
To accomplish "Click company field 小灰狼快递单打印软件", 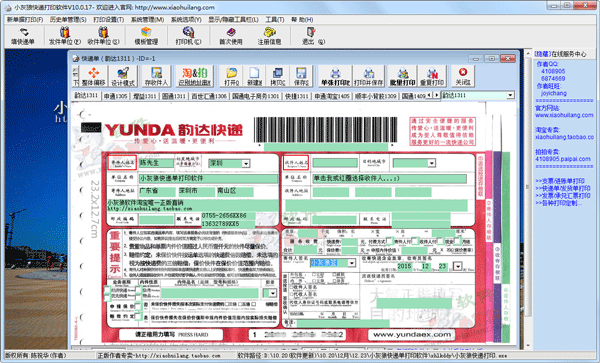I will pos(208,179).
